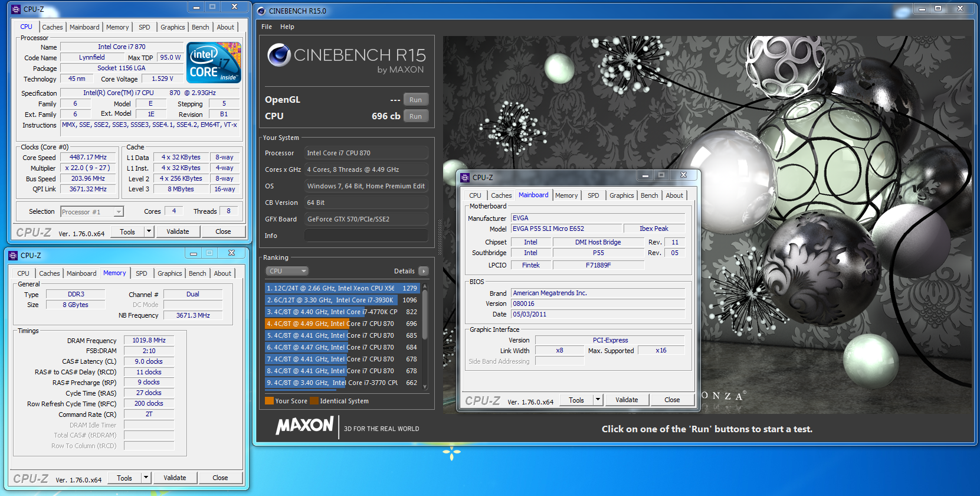This screenshot has height=496, width=980.
Task: Click the Info input field in Your System
Action: point(366,236)
